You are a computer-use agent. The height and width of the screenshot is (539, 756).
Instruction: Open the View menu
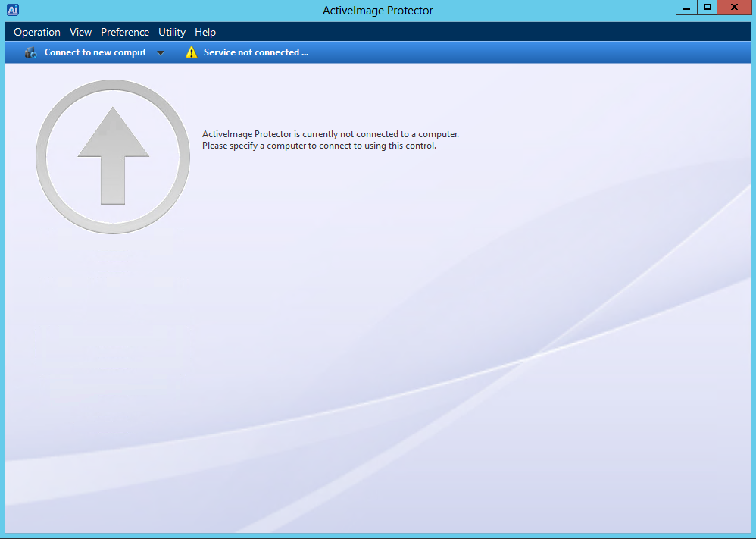[80, 32]
